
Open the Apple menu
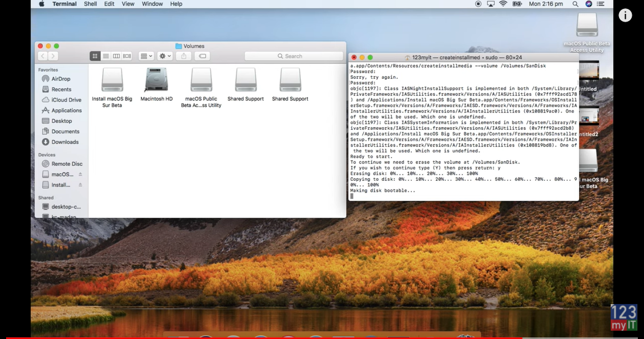42,4
